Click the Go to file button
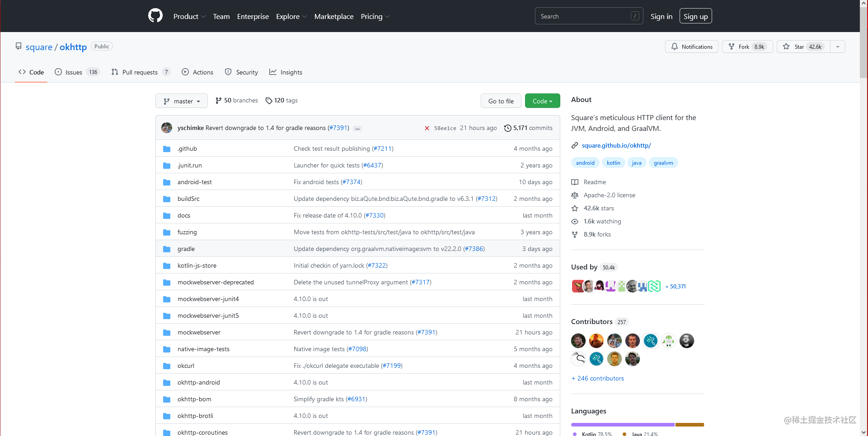868x436 pixels. point(501,101)
